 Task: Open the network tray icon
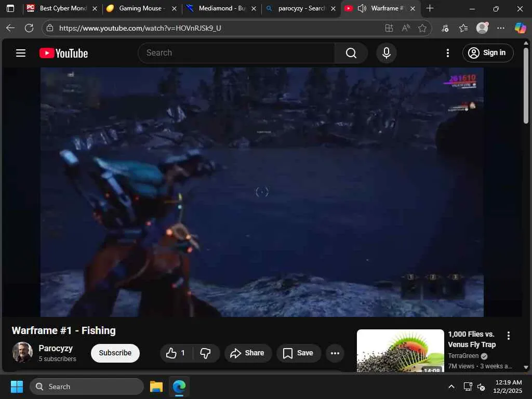point(468,387)
